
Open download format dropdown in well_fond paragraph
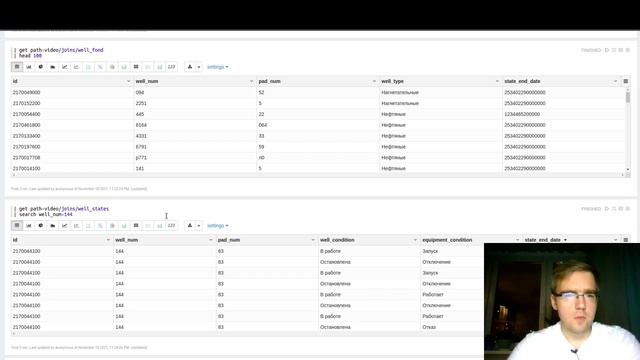click(x=199, y=67)
